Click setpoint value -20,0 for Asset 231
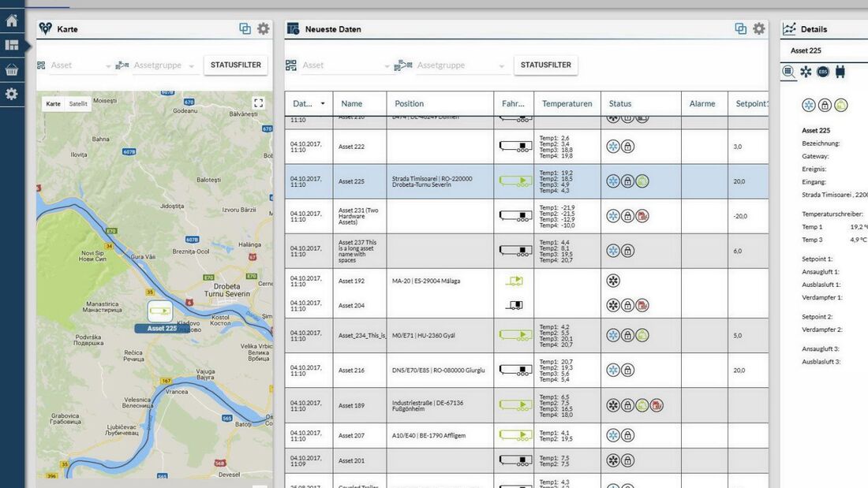Viewport: 868px width, 488px height. click(741, 216)
